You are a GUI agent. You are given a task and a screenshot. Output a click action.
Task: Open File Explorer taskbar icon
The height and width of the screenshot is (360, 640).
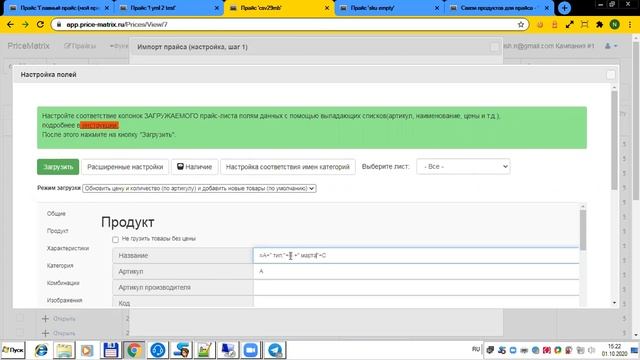click(64, 350)
